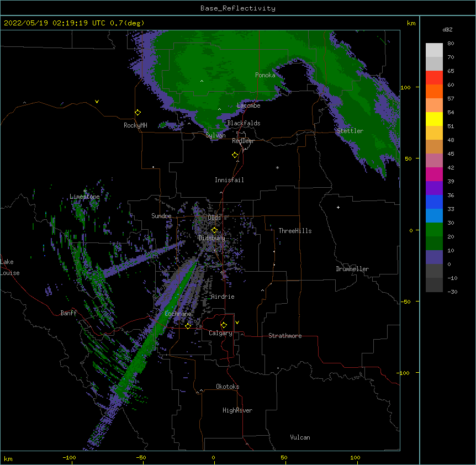The height and width of the screenshot is (465, 476).
Task: Click the Airdrie city label
Action: (x=223, y=297)
